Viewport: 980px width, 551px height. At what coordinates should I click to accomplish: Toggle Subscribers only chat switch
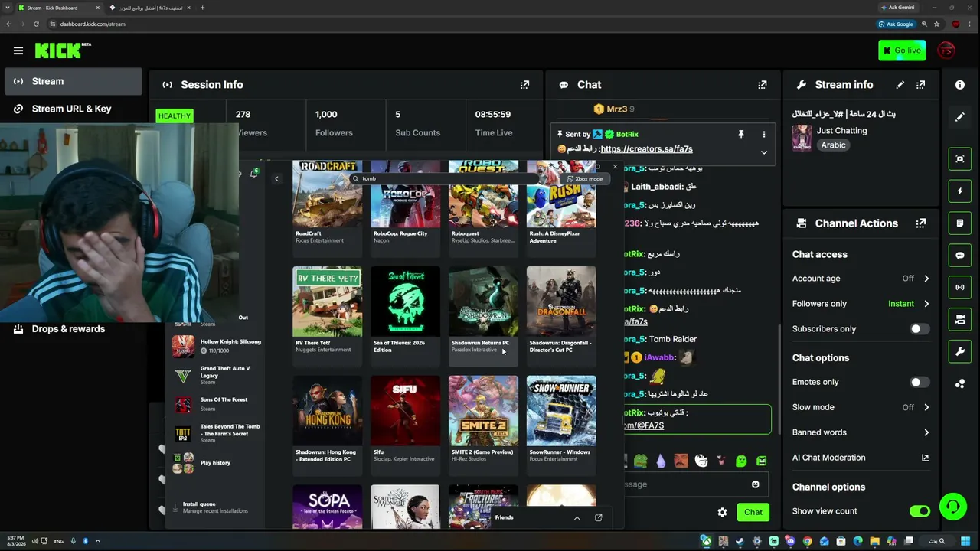click(x=920, y=329)
